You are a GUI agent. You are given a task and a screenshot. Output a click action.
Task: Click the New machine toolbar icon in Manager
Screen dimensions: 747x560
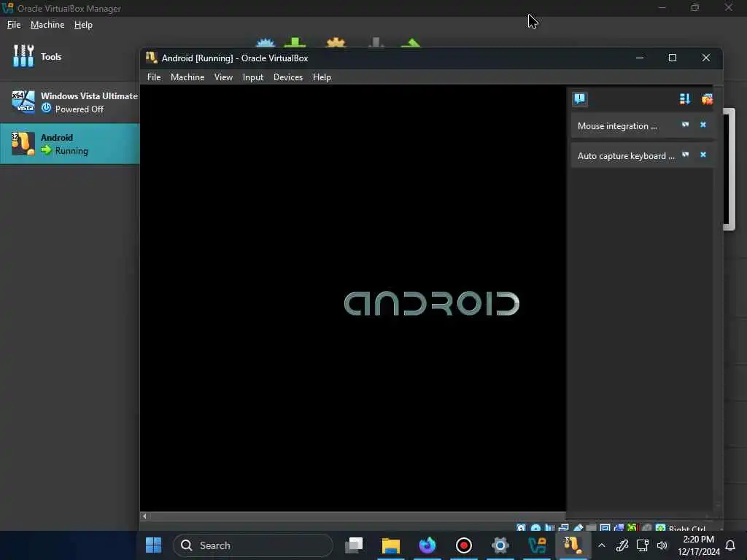[x=266, y=43]
